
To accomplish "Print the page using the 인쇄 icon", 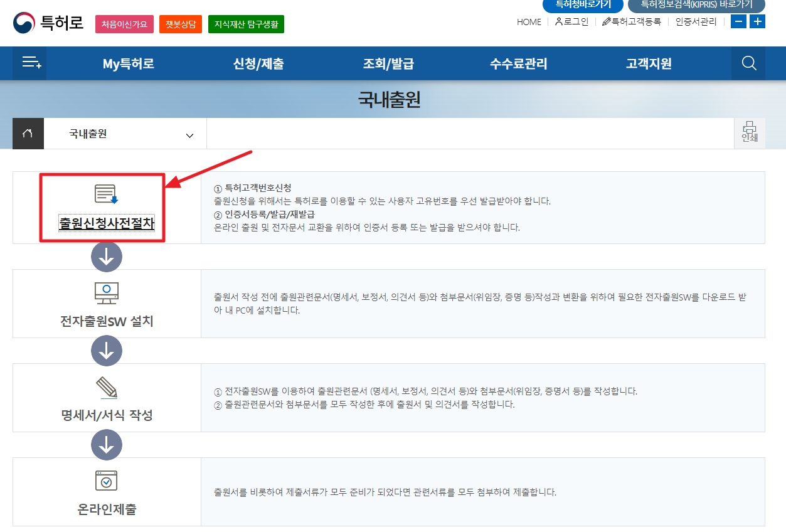I will tap(750, 133).
